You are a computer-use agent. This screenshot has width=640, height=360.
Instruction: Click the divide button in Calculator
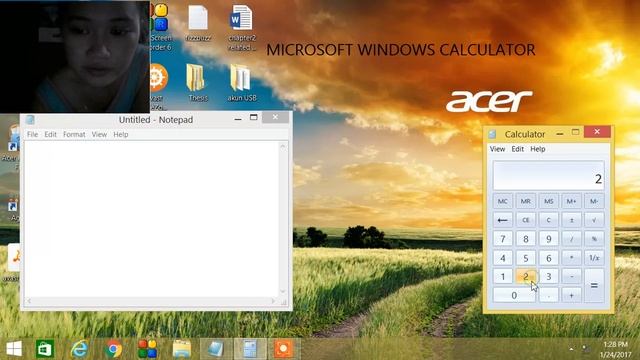(x=571, y=239)
